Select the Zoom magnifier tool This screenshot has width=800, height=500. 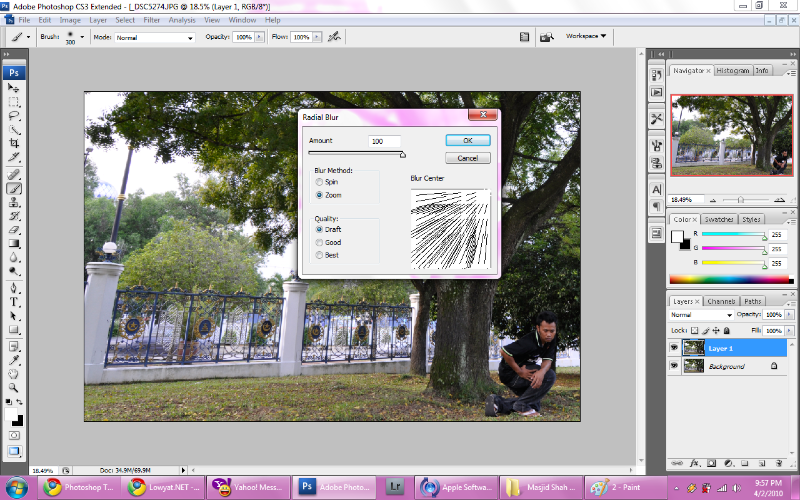coord(15,387)
